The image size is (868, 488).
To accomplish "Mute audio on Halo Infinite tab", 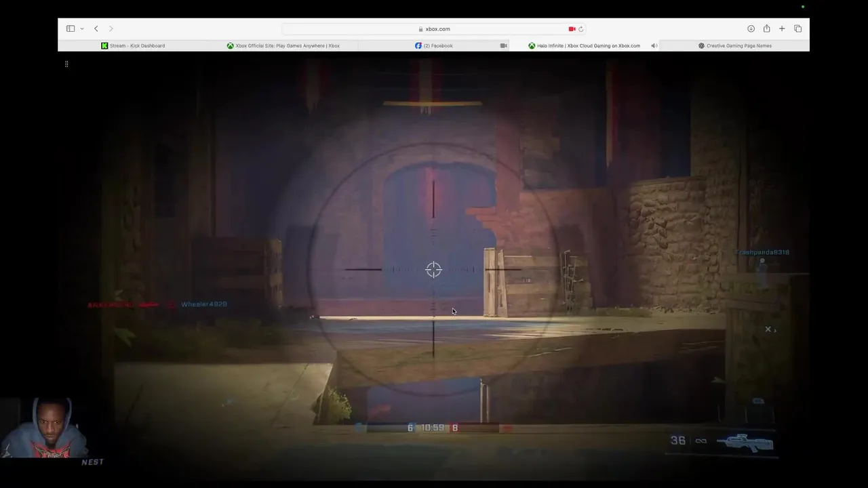I will (654, 45).
